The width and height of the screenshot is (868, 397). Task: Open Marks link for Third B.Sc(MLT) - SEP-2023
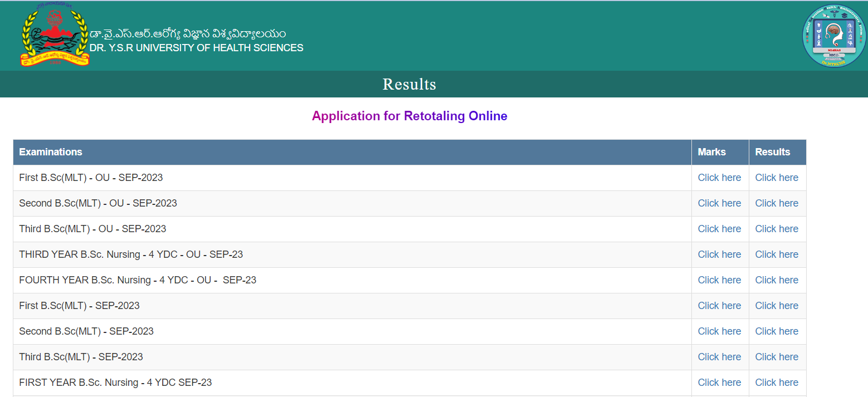pos(719,357)
